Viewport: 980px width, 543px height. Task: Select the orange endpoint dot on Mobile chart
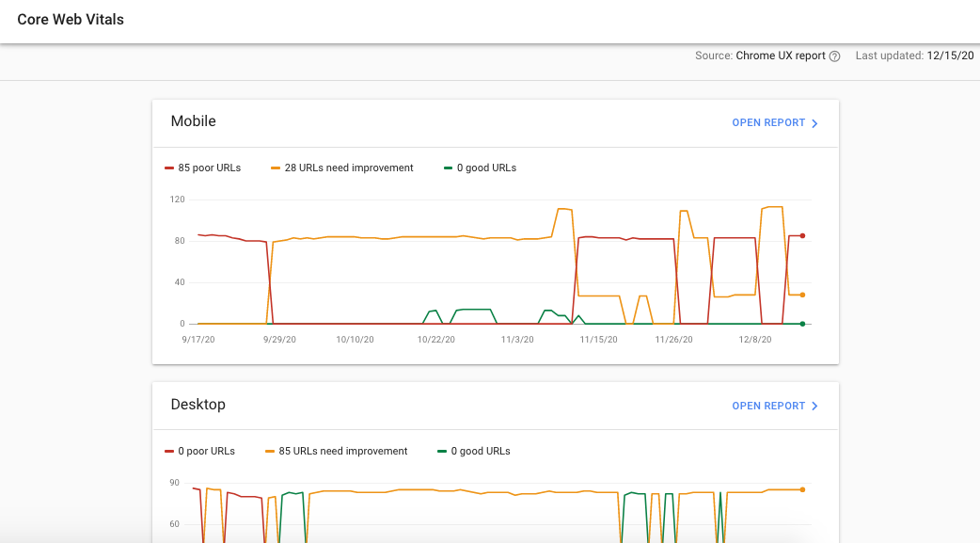(801, 295)
